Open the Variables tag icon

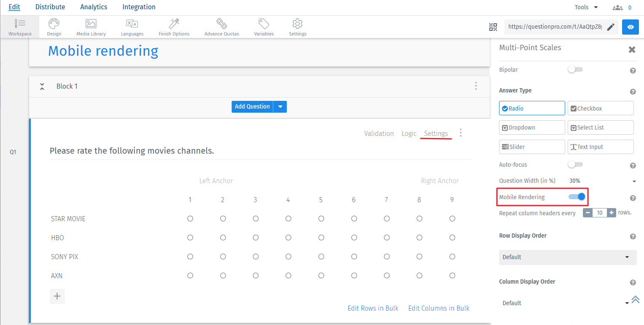[264, 24]
